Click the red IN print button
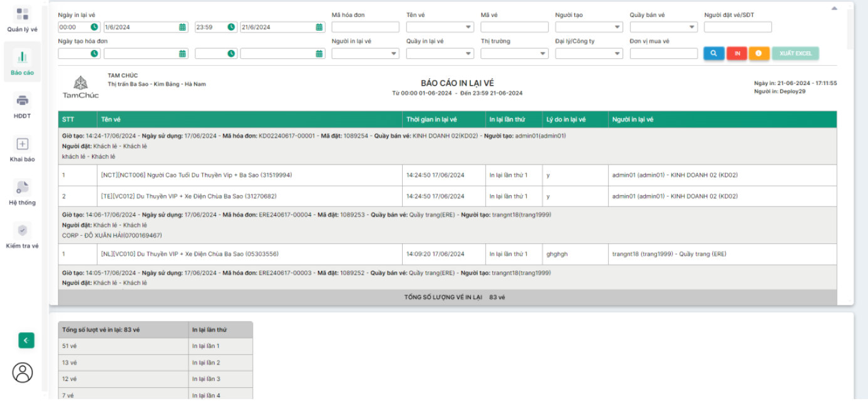This screenshot has height=416, width=868. [736, 54]
